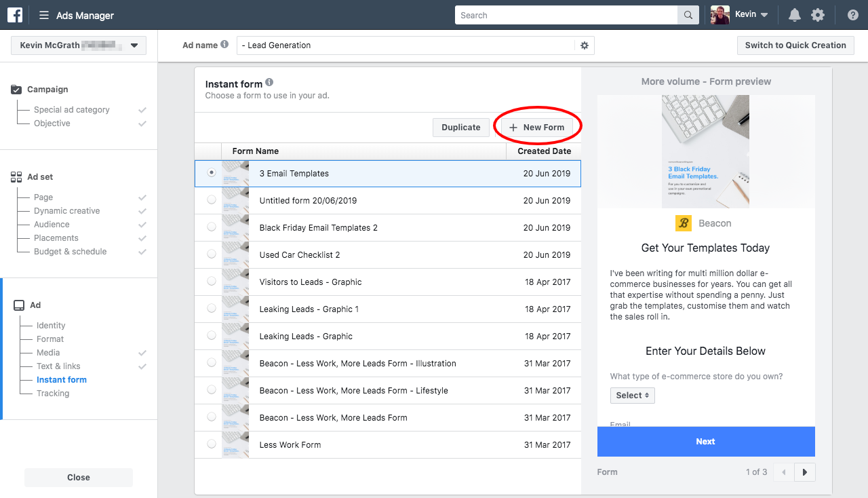Open Audience under Ad set
The image size is (868, 498).
click(52, 225)
